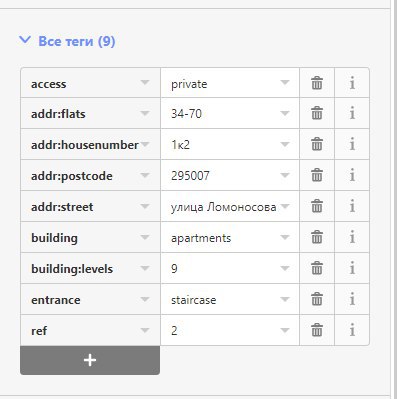The height and width of the screenshot is (399, 399).
Task: Select the addr:street key field
Action: click(90, 206)
